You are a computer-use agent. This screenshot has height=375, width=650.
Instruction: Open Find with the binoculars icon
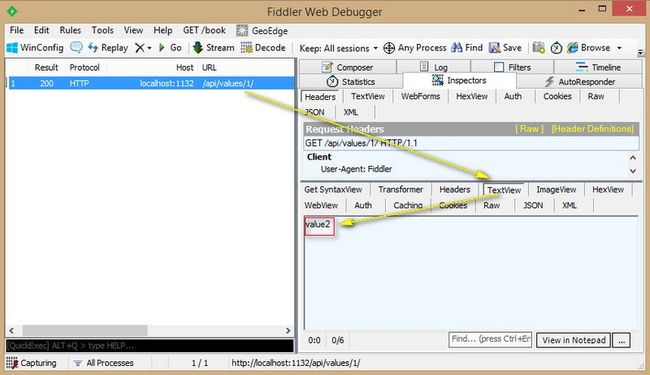[x=467, y=48]
